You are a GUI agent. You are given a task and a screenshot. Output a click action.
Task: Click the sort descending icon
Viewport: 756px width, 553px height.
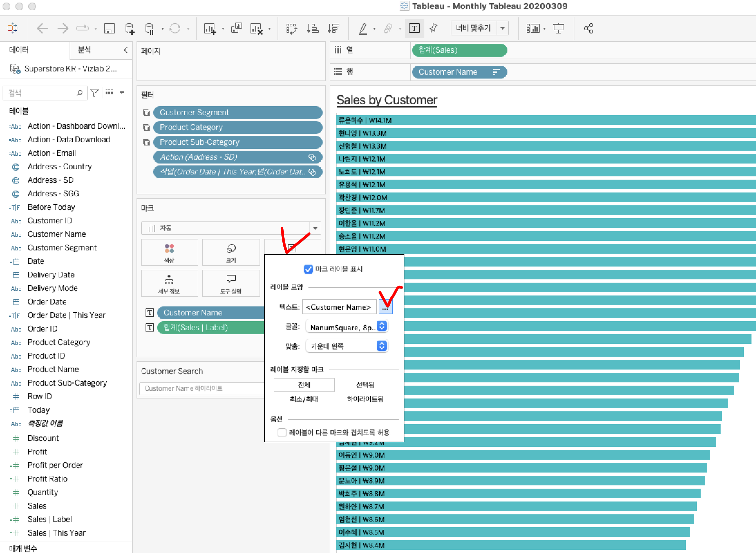point(334,28)
